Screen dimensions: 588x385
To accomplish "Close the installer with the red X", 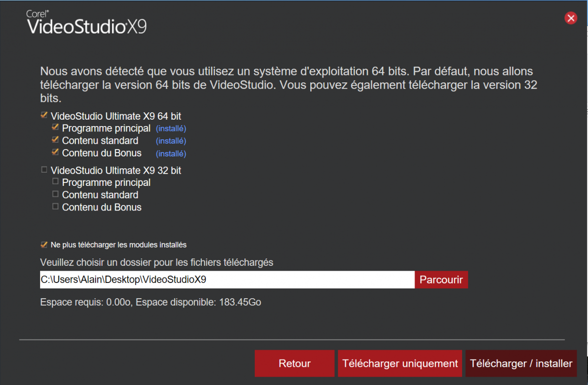I will click(570, 19).
